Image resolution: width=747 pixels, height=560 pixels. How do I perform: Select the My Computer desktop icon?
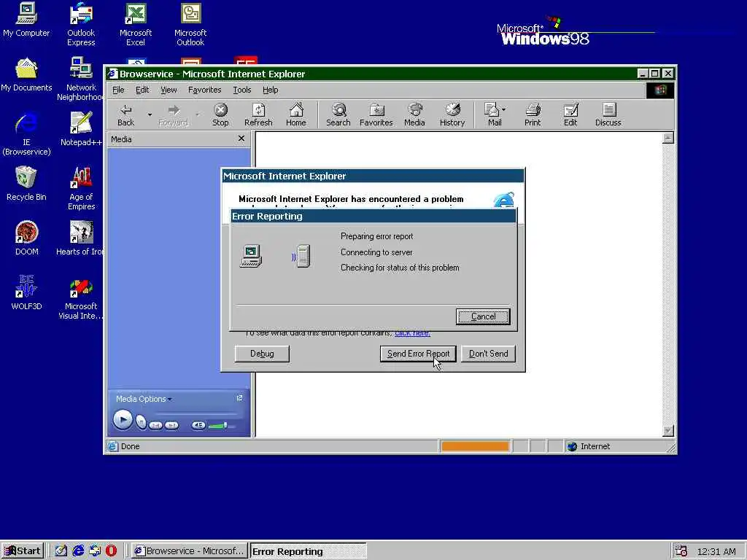coord(26,20)
